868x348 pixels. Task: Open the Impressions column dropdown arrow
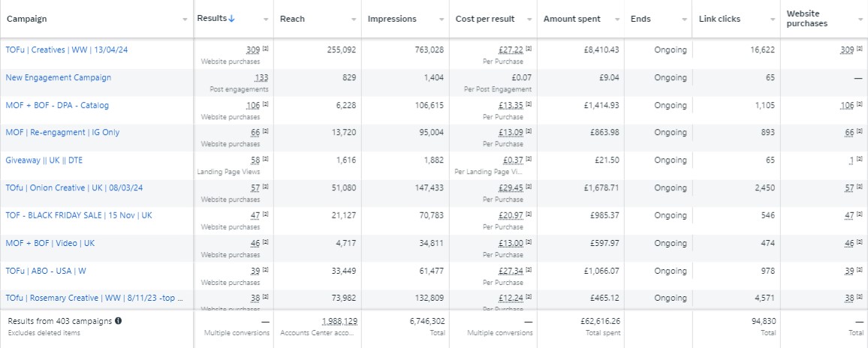pos(442,19)
